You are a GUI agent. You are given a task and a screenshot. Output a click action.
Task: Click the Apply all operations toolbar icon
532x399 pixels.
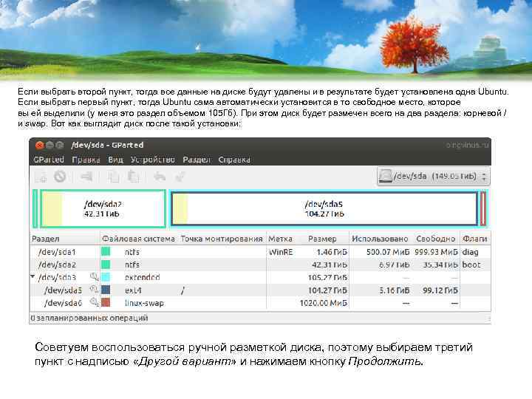(180, 177)
